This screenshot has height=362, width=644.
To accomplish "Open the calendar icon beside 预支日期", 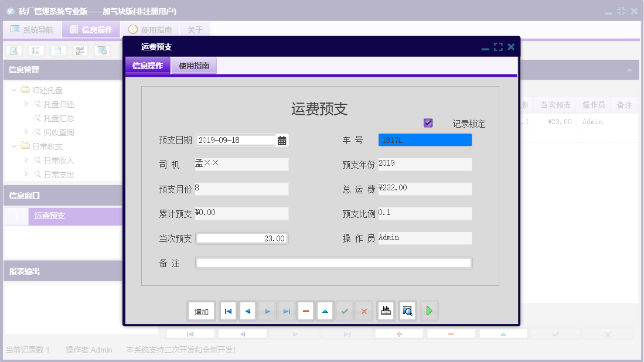I will (281, 139).
